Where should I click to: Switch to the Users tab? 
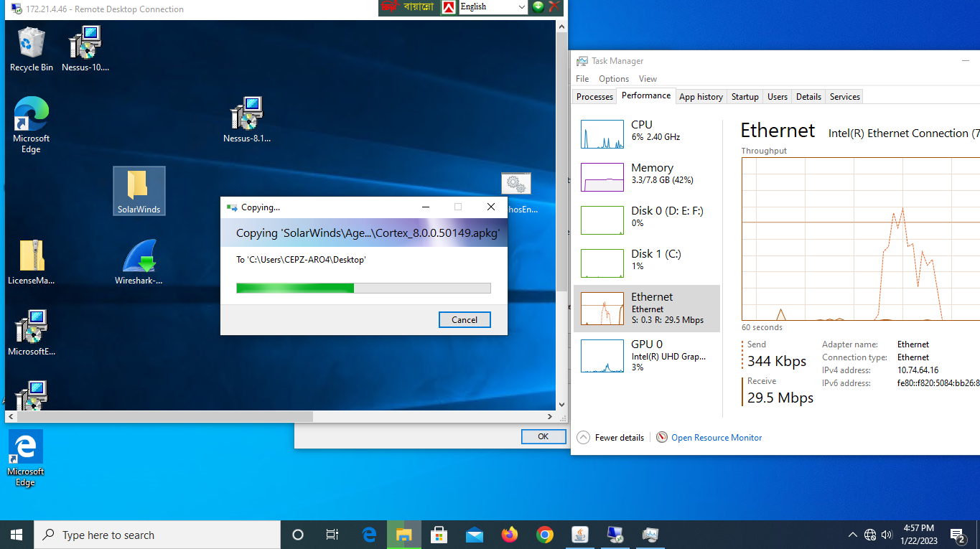pos(778,97)
